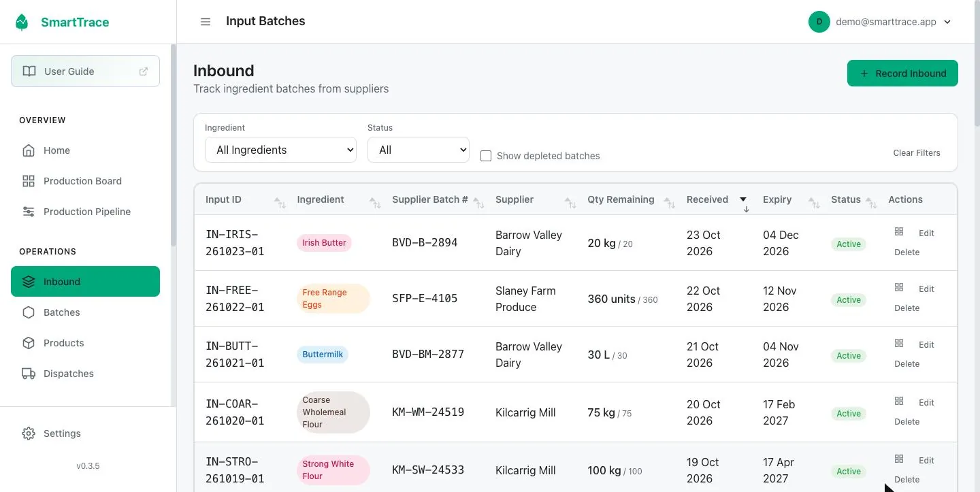Open Inbound in the sidebar
This screenshot has width=980, height=492.
[x=85, y=282]
